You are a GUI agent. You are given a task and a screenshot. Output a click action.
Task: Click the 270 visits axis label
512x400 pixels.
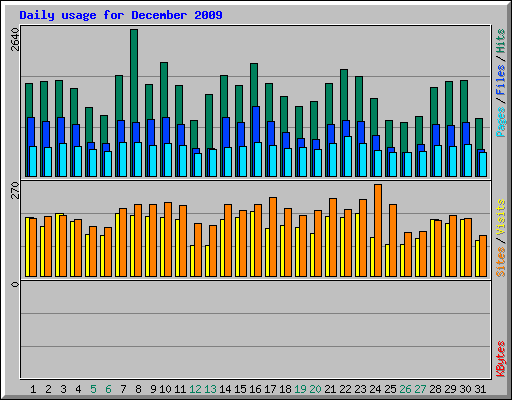[x=15, y=190]
